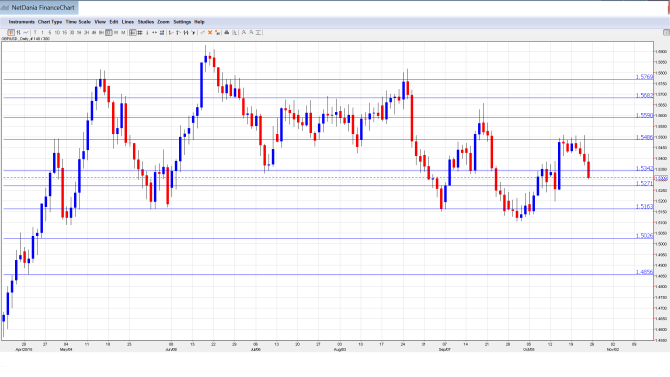Click the vertical cursor line icon
The width and height of the screenshot is (670, 377).
pyautogui.click(x=147, y=32)
